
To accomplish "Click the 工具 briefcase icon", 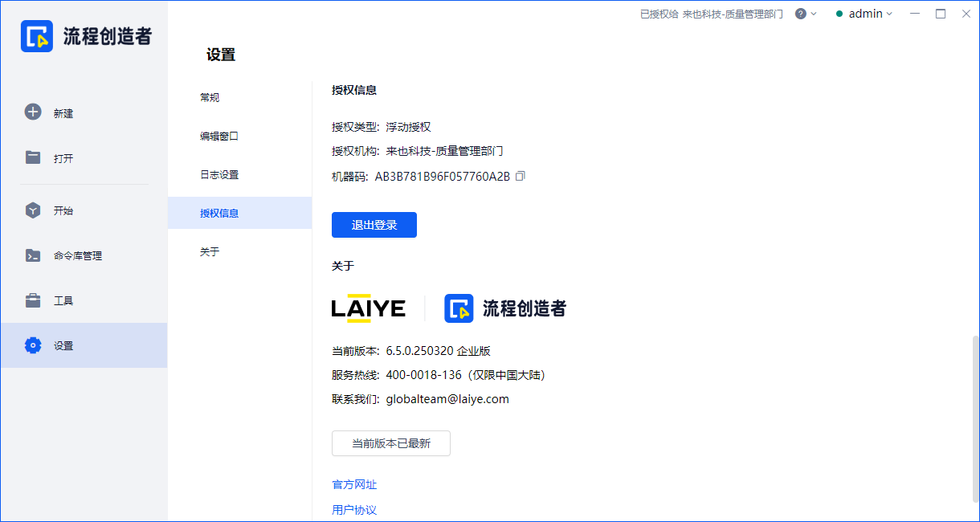I will click(x=33, y=300).
